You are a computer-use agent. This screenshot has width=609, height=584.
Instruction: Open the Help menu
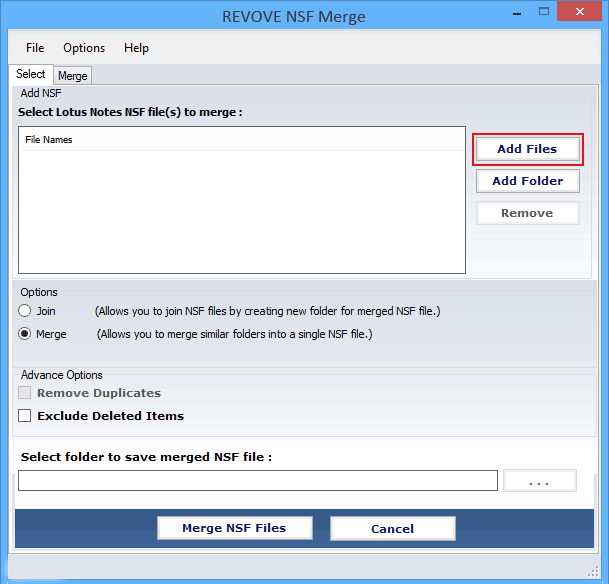136,48
